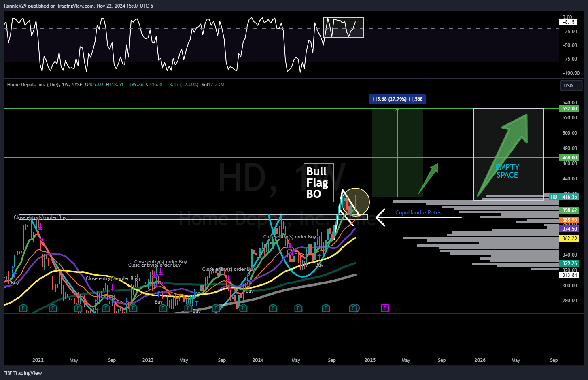Select the 416.35 current price label
Viewport: 588px width, 380px height.
569,197
